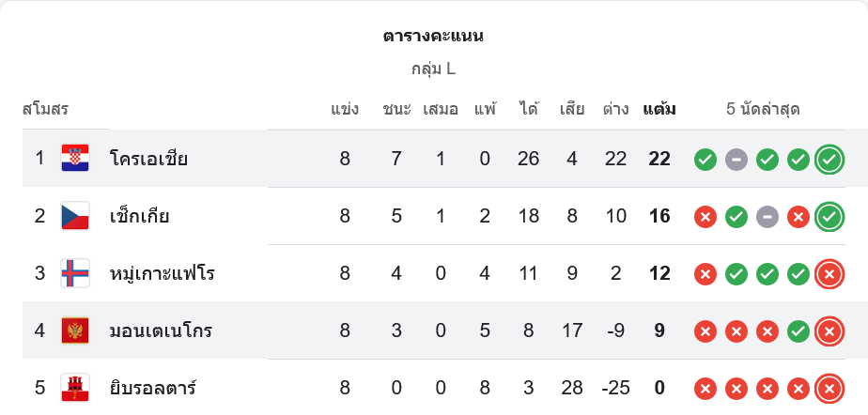
Task: Select the ยิบรอลตาร์ team name
Action: coord(152,388)
